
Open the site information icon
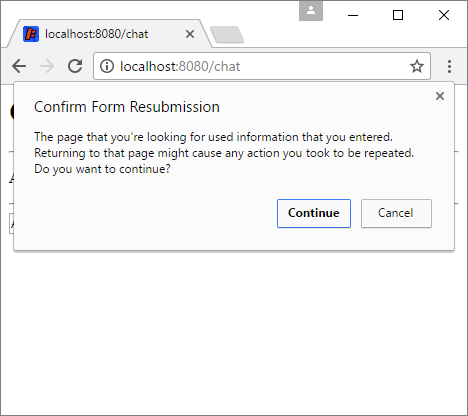point(107,66)
